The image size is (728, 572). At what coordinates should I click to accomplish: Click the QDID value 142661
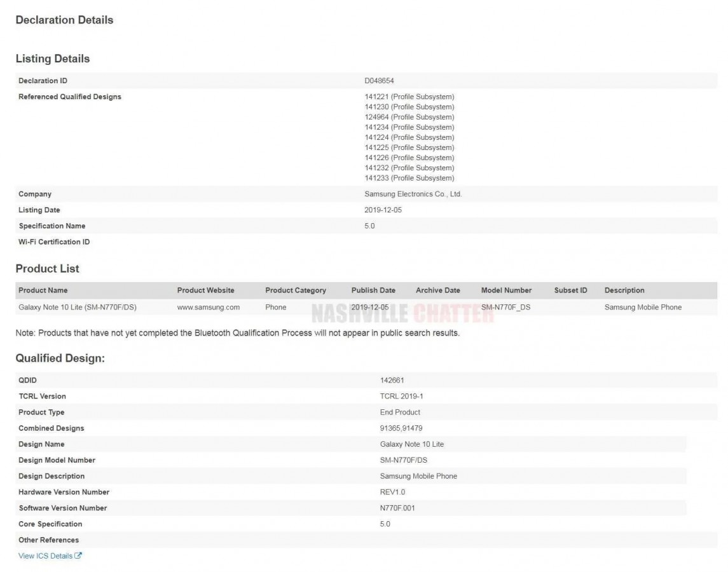click(392, 381)
